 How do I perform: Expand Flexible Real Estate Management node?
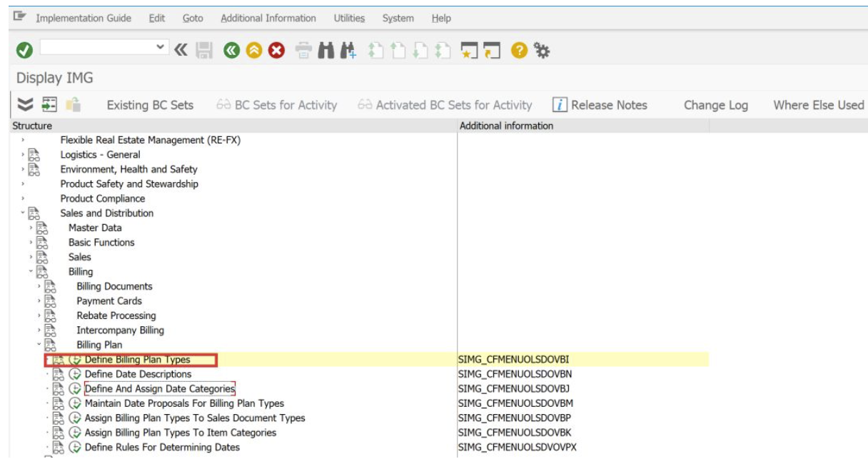click(x=23, y=141)
